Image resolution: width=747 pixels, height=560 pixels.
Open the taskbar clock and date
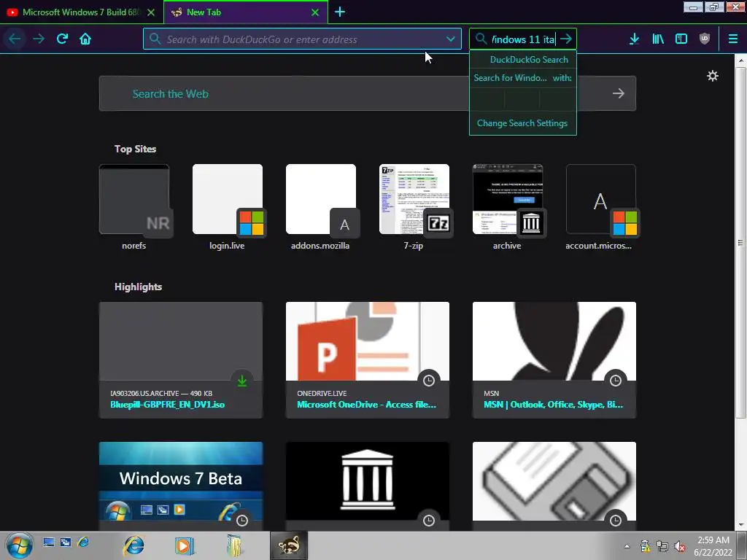coord(713,546)
